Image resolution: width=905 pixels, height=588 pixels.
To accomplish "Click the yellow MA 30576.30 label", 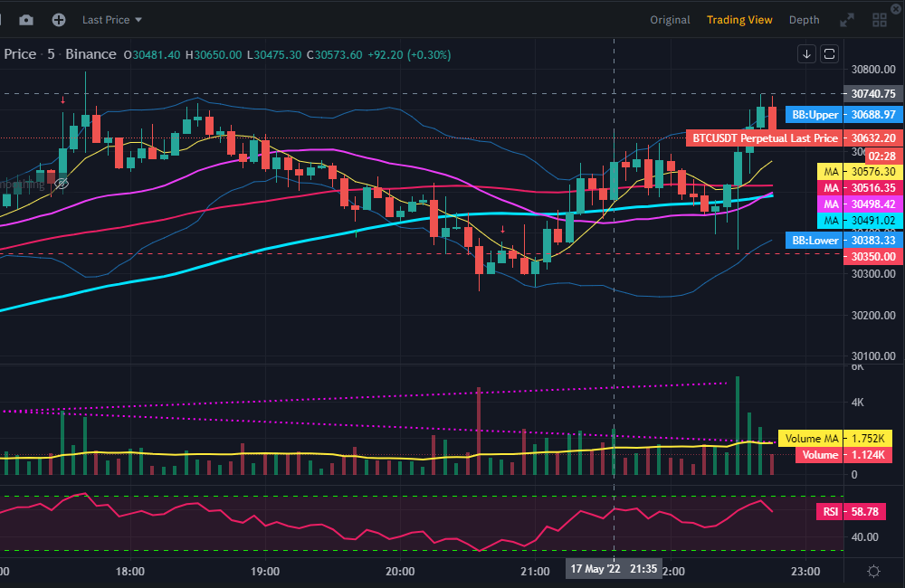I will [x=860, y=171].
